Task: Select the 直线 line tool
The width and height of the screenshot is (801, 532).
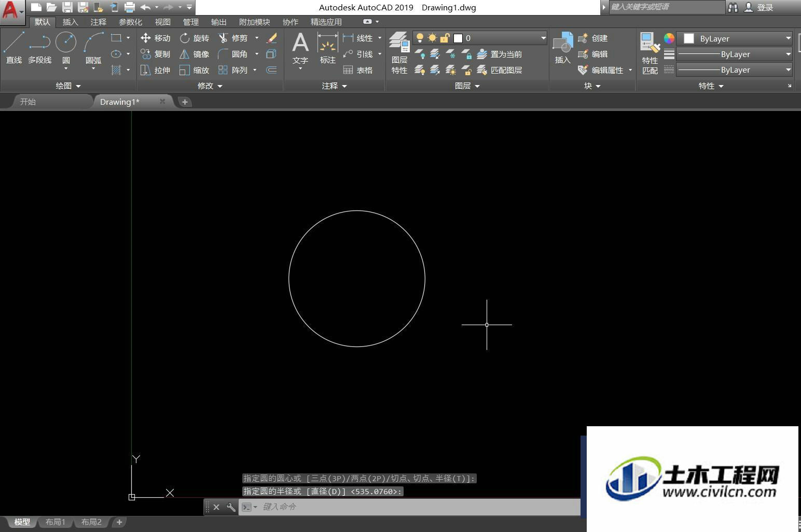Action: point(14,48)
